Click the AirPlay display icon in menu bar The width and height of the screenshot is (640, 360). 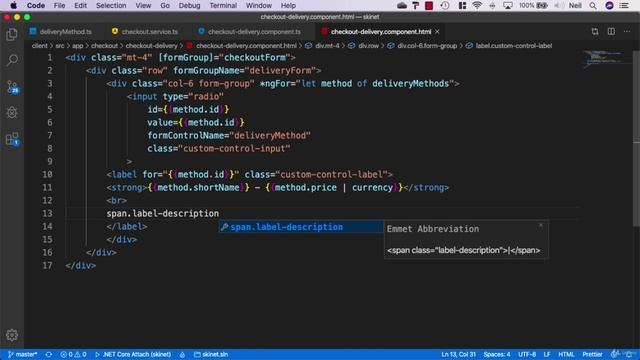pos(508,6)
